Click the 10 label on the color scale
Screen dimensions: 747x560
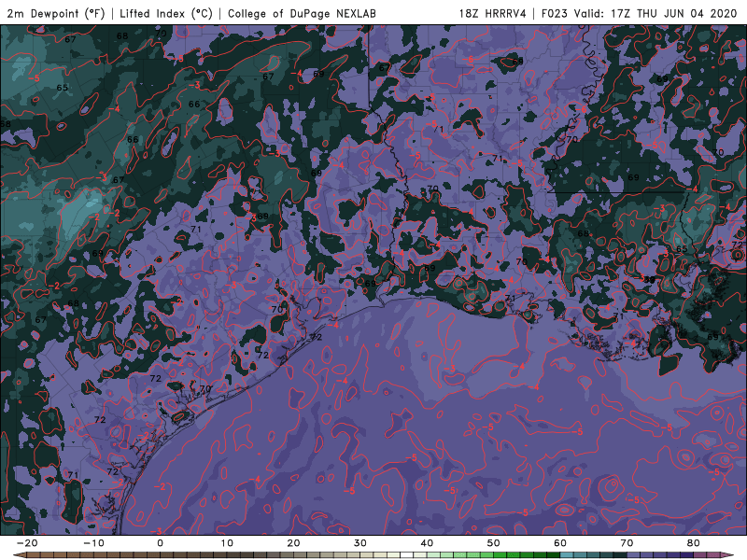tap(227, 543)
